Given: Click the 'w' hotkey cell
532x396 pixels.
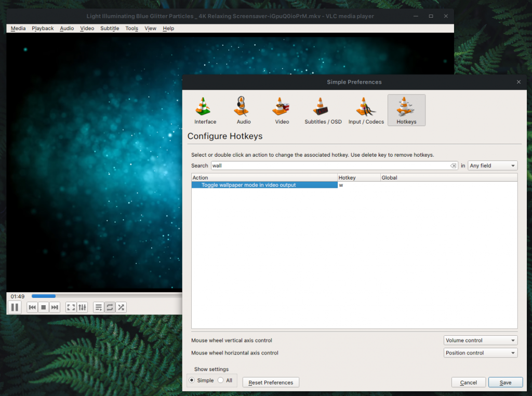Looking at the screenshot, I should (358, 185).
